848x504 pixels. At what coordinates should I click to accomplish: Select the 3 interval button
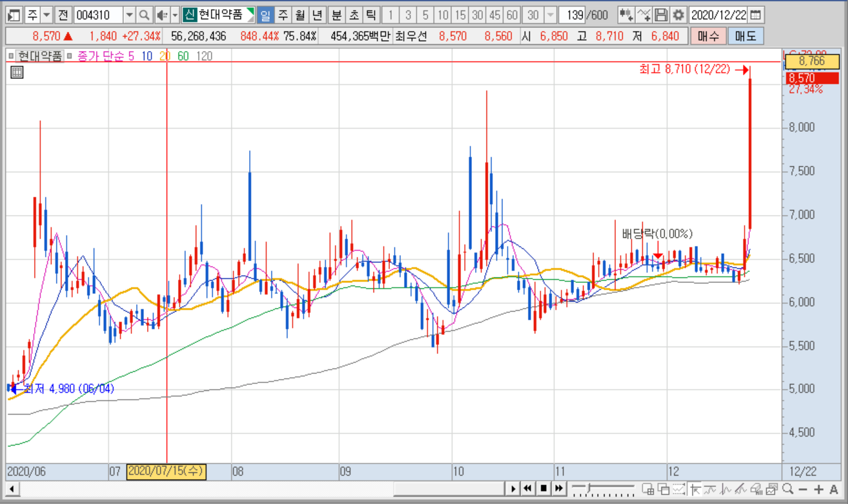click(x=408, y=15)
